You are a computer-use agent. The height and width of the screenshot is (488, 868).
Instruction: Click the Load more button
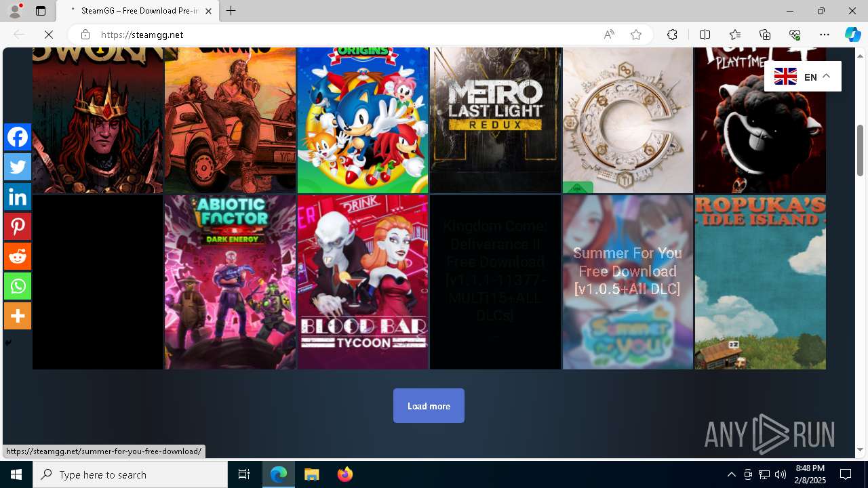pos(429,406)
